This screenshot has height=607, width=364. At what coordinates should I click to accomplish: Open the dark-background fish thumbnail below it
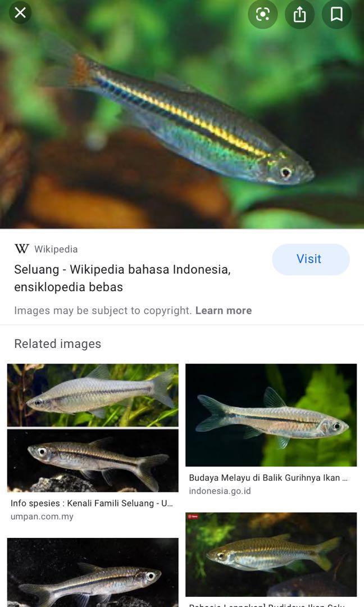click(93, 460)
